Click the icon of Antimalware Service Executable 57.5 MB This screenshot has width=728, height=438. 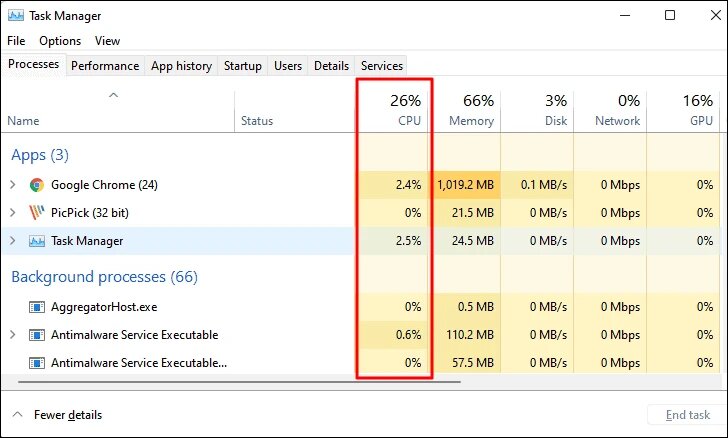37,363
